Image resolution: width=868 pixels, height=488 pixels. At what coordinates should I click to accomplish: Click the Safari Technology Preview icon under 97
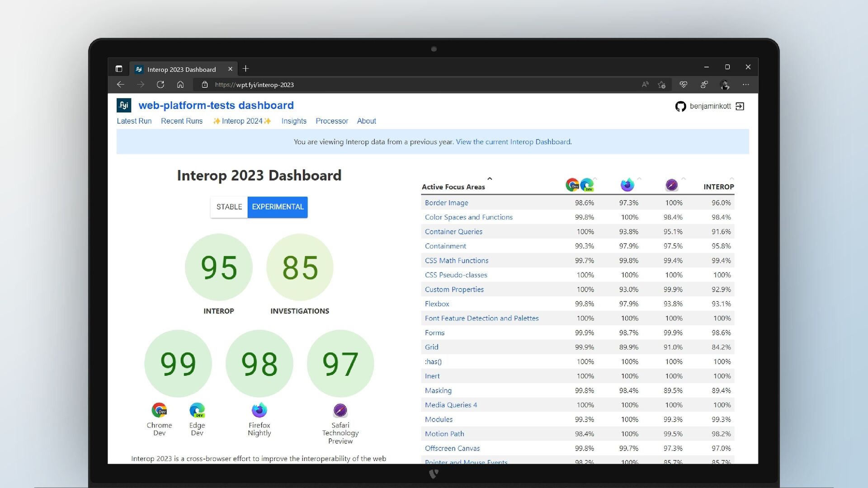click(x=340, y=410)
